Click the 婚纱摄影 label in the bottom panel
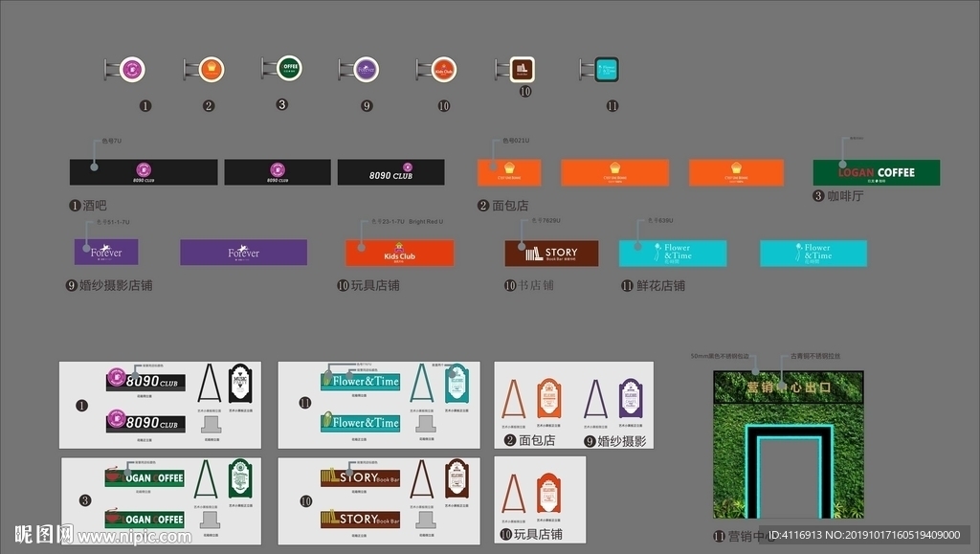This screenshot has height=554, width=980. click(622, 442)
